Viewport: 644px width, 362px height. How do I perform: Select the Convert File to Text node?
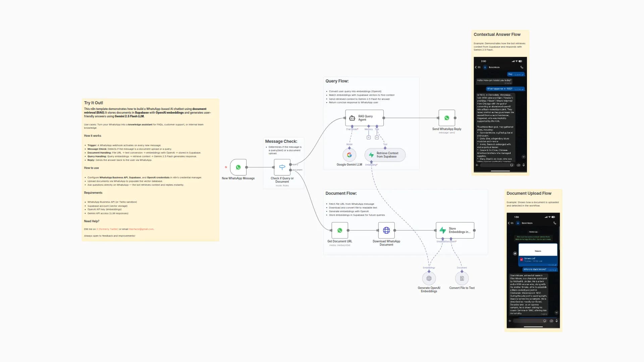pyautogui.click(x=462, y=278)
